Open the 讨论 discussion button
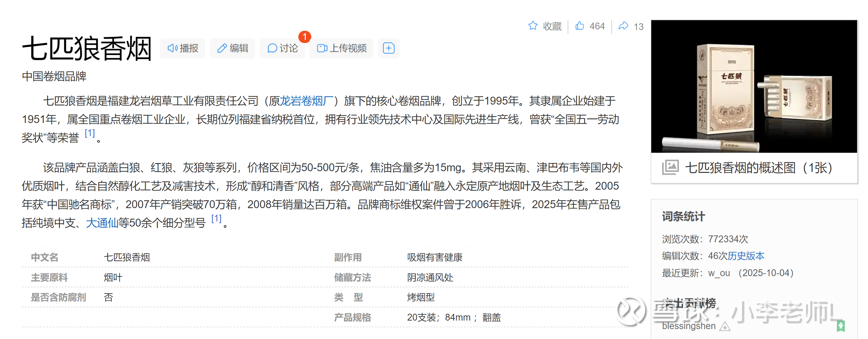Image resolution: width=868 pixels, height=339 pixels. (x=282, y=48)
